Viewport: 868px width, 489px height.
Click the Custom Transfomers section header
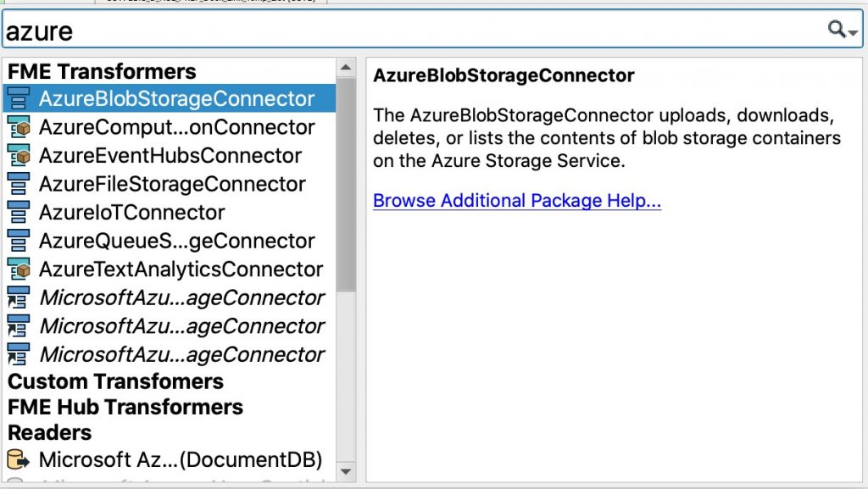115,381
